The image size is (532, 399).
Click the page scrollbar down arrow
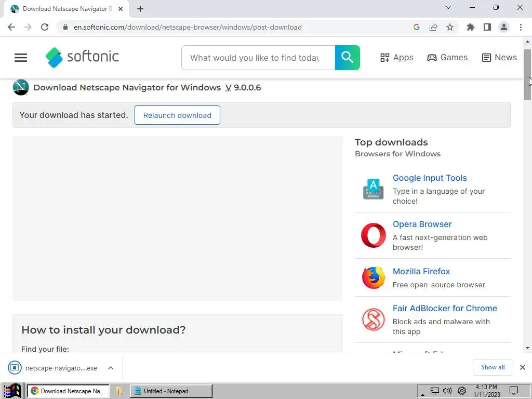(527, 348)
